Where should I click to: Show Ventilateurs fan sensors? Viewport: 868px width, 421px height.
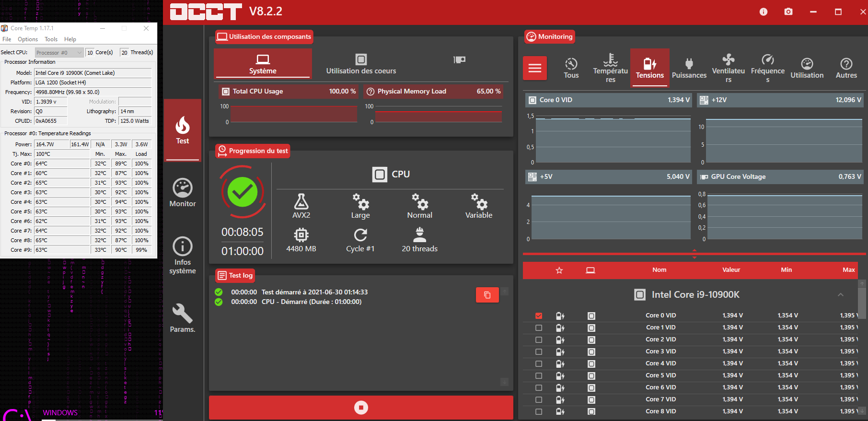click(729, 68)
